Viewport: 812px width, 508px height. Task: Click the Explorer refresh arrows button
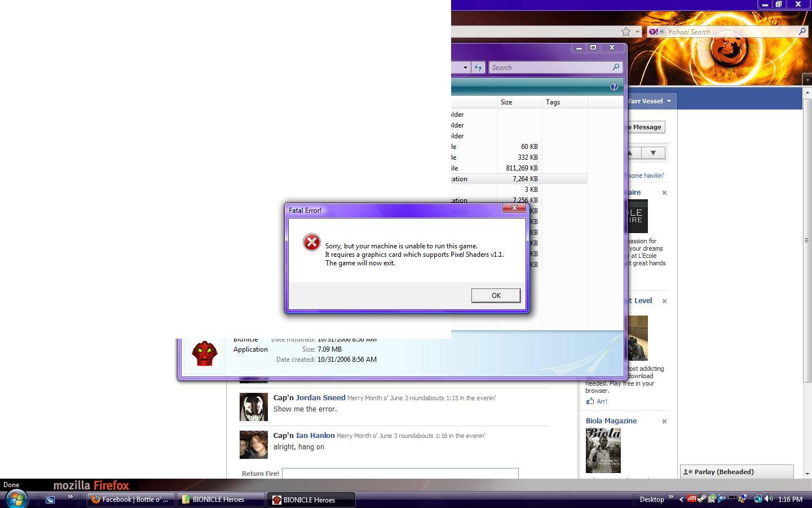coord(478,67)
